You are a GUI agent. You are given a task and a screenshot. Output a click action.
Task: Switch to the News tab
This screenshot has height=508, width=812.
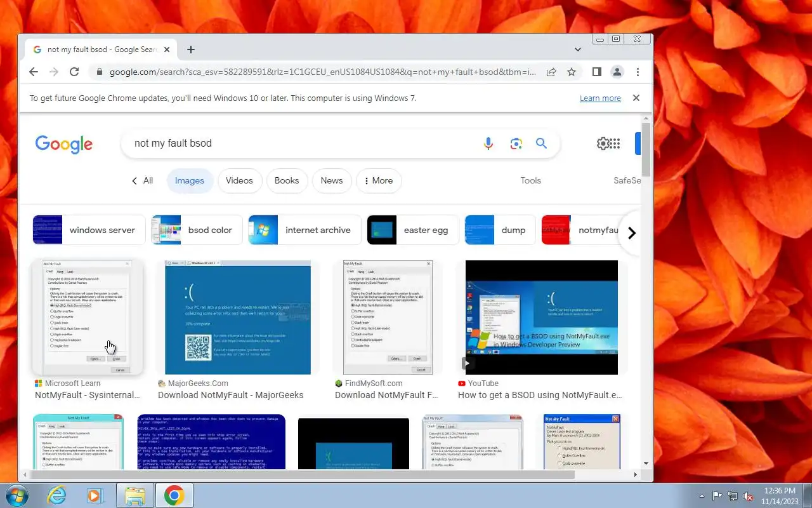(332, 180)
